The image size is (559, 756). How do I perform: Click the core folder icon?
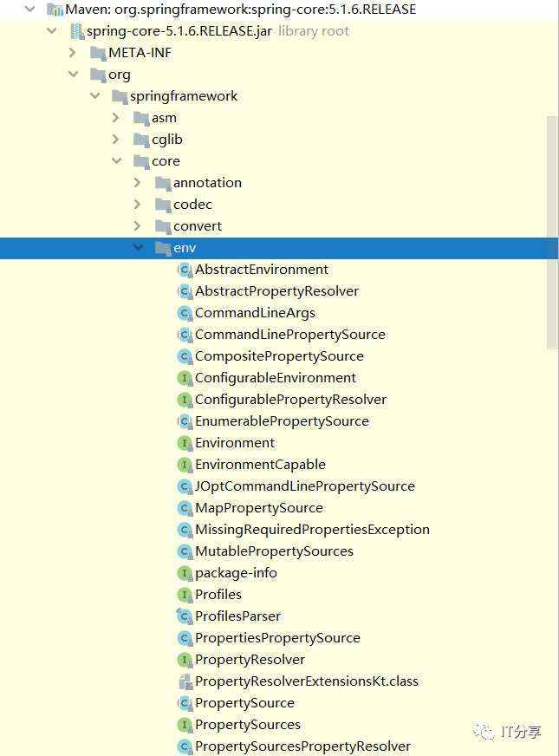point(141,161)
